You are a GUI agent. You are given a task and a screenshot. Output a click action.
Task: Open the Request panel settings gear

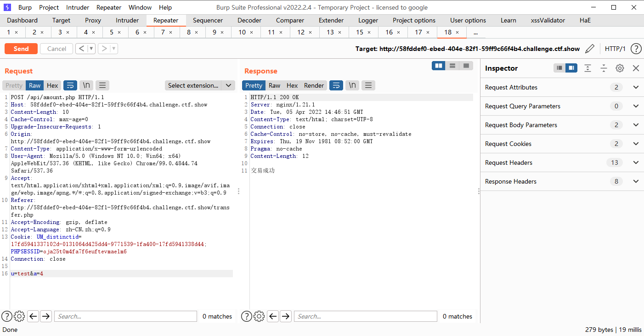pyautogui.click(x=19, y=316)
